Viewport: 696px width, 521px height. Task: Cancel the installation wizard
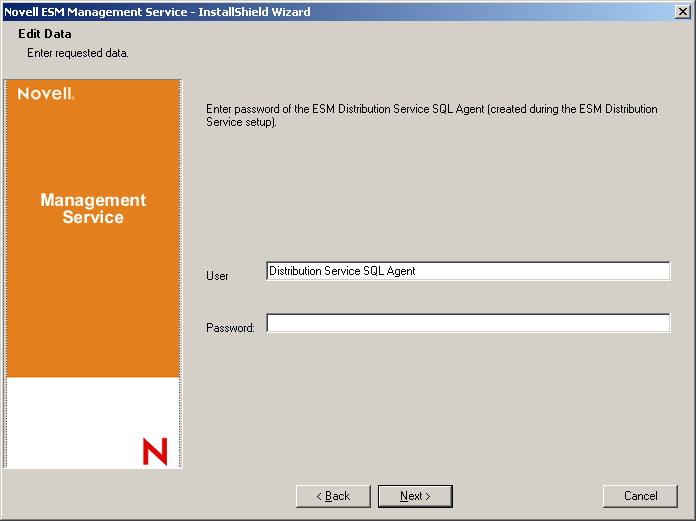tap(640, 496)
